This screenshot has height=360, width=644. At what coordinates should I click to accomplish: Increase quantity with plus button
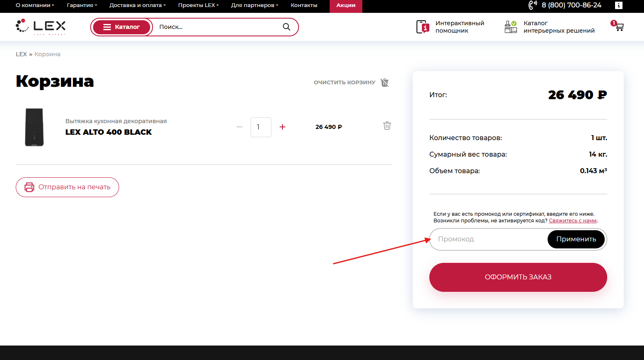[282, 127]
